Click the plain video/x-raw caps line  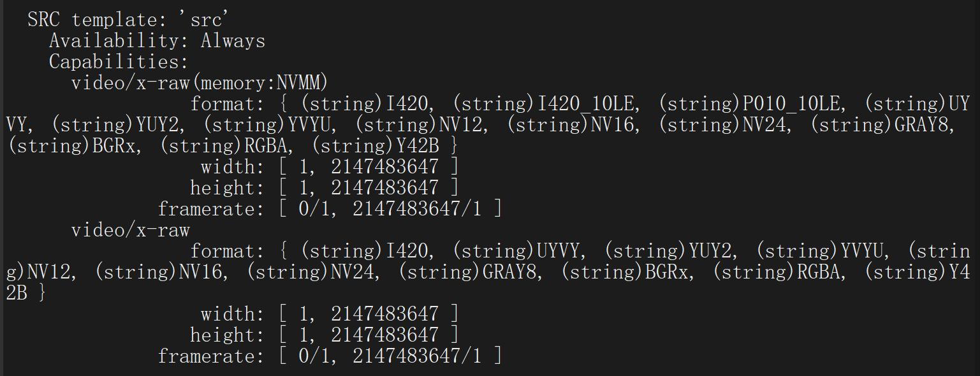pos(130,230)
